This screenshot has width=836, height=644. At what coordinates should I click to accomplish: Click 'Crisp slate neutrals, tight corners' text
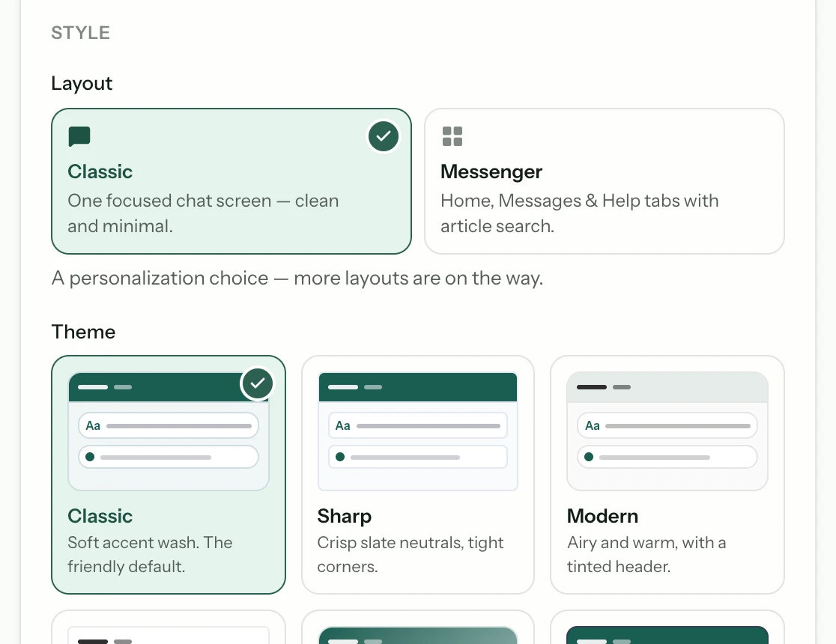(410, 554)
